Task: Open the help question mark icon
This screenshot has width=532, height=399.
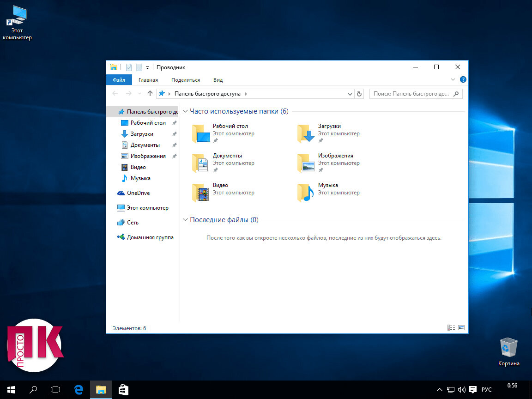Action: pyautogui.click(x=463, y=80)
